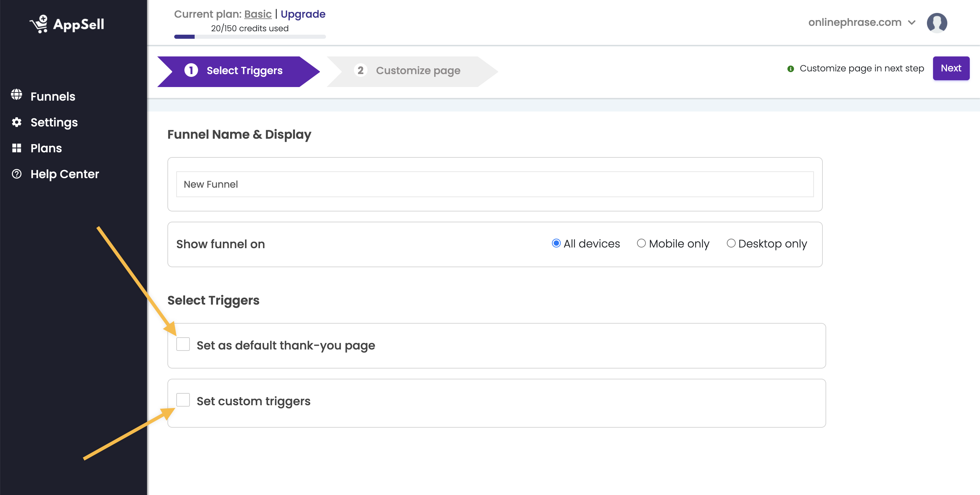Click the green info icon near Customize page hint

coord(790,69)
